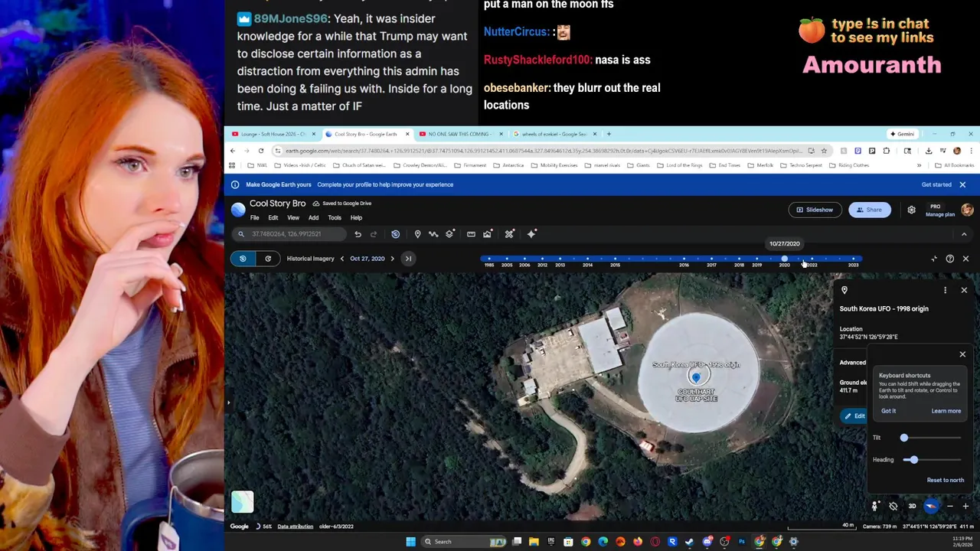Click the Earth search coordinates field
The height and width of the screenshot is (551, 980).
pyautogui.click(x=289, y=234)
